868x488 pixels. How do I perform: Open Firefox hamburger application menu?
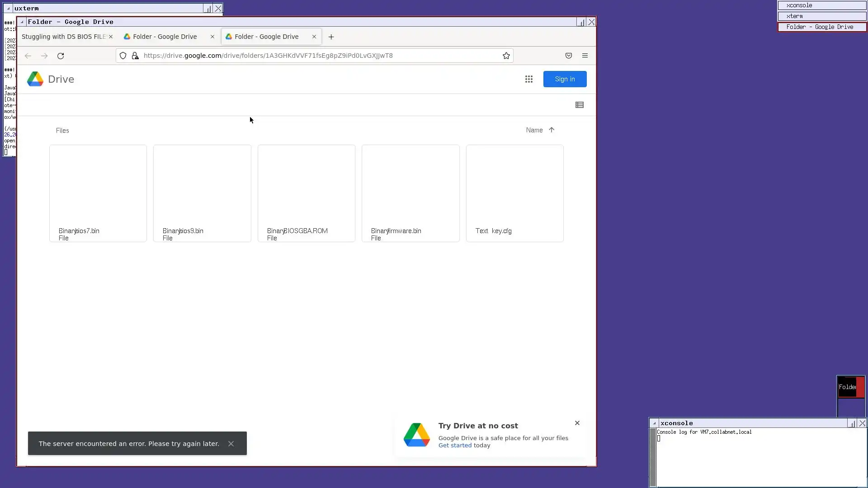tap(585, 56)
